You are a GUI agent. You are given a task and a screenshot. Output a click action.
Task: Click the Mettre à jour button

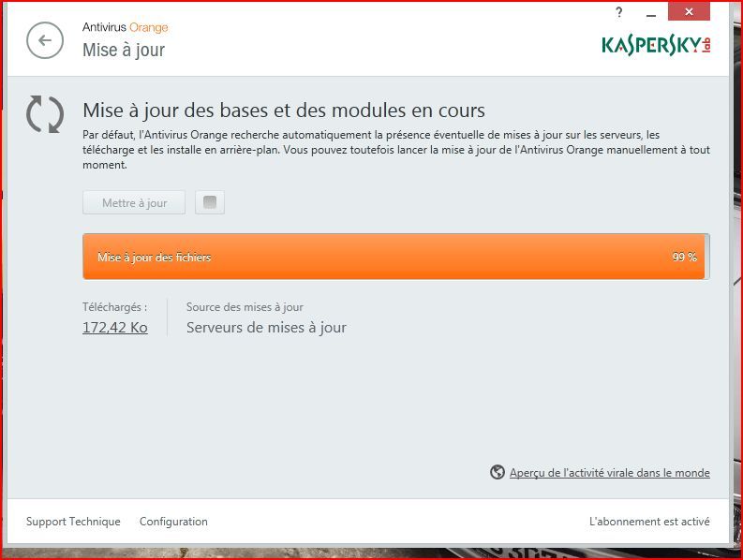(134, 202)
